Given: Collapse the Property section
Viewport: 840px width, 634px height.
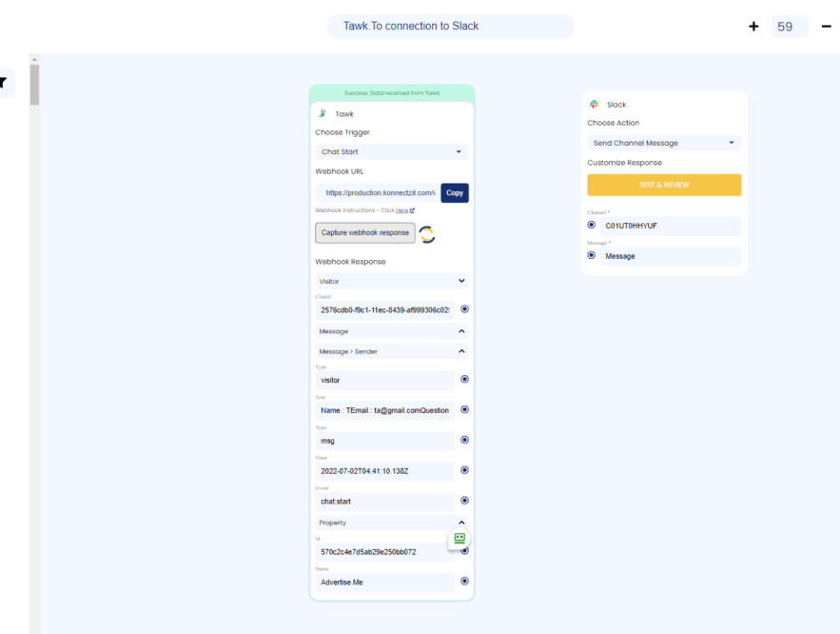Looking at the screenshot, I should click(391, 522).
